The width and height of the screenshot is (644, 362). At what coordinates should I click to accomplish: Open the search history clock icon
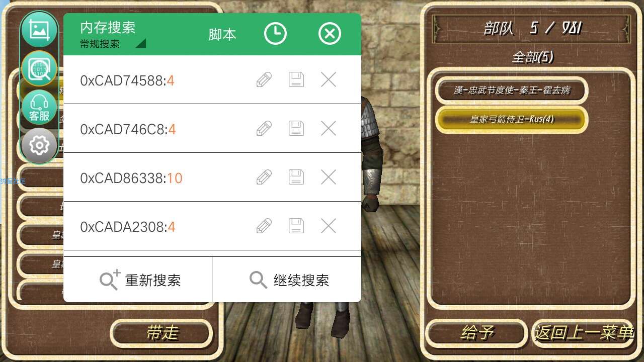[x=275, y=34]
